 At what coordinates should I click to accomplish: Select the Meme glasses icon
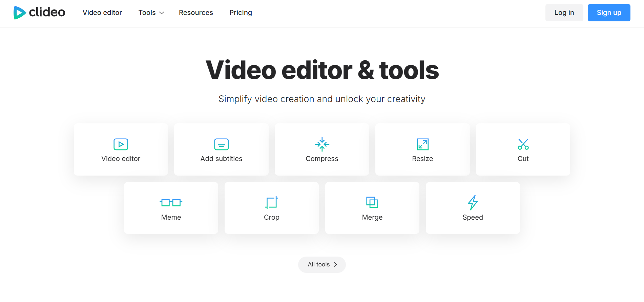coord(171,203)
